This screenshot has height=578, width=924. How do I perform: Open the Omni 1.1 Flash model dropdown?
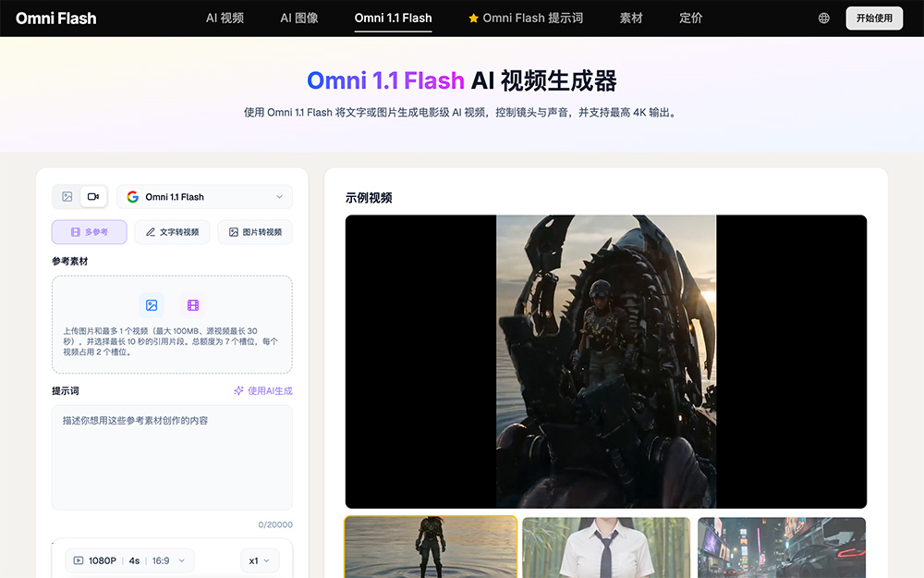(204, 196)
